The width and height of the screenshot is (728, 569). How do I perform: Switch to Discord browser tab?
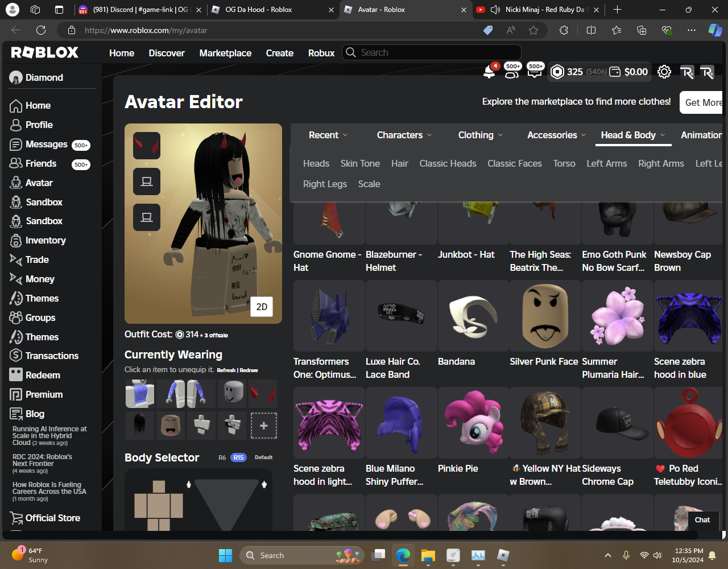point(140,10)
